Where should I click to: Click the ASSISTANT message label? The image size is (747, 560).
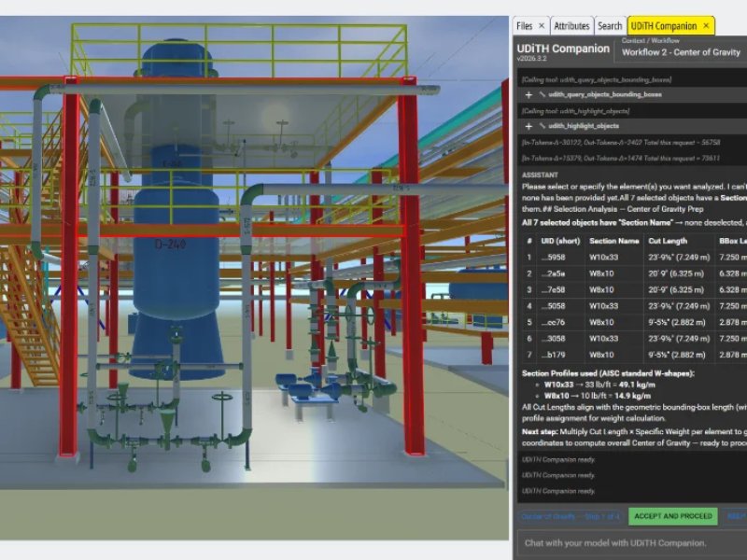(x=540, y=175)
